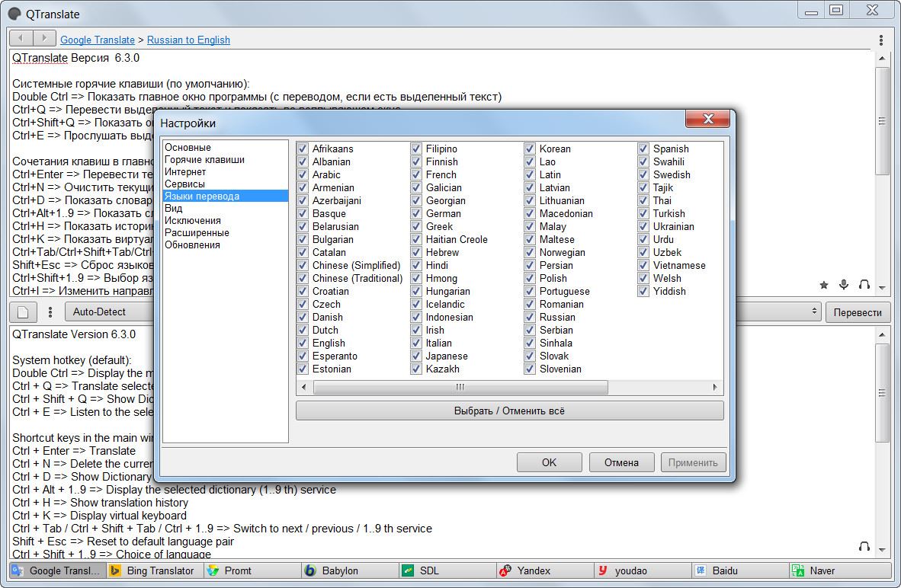
Task: Click the star favorites icon in source pane
Action: [824, 285]
